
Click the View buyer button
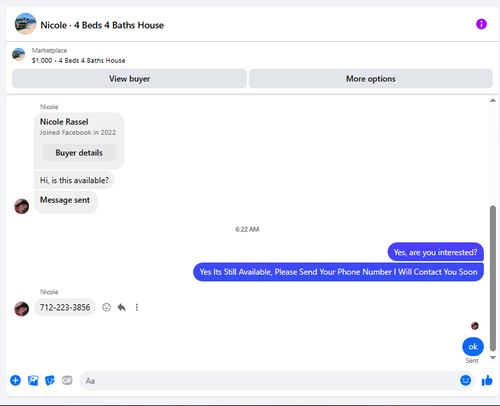pos(129,79)
